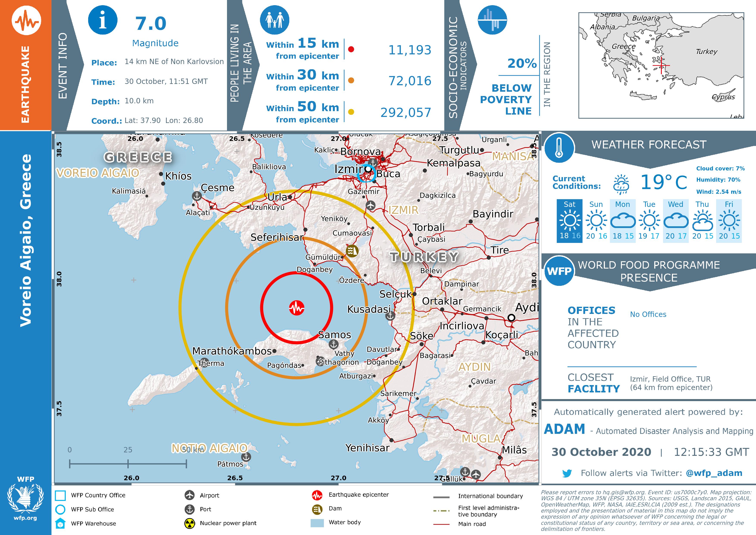The height and width of the screenshot is (535, 756).
Task: Click the airport icon south of Gaziemir
Action: point(371,206)
